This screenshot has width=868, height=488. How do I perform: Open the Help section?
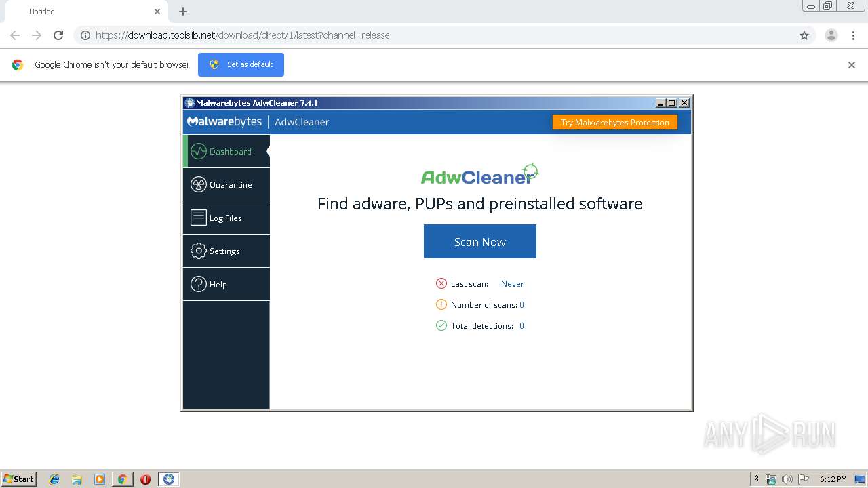226,284
